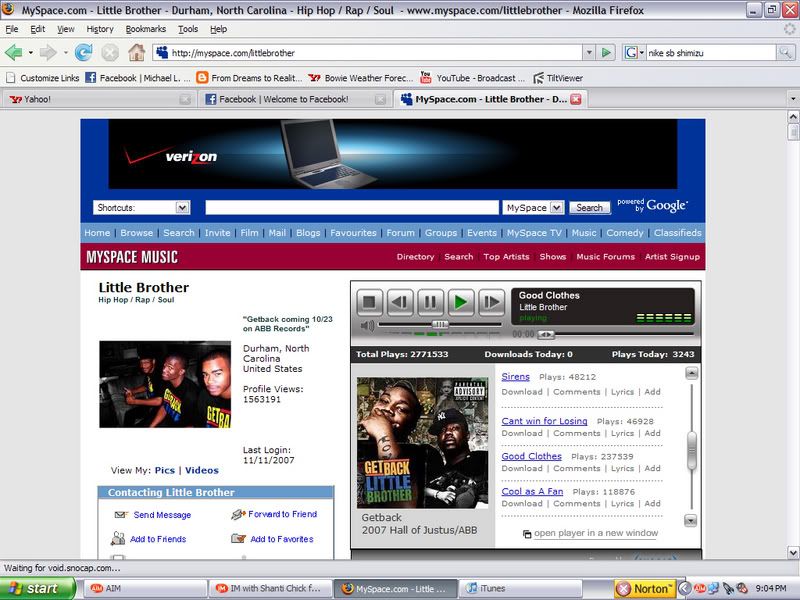
Task: Adjust the player volume slider handle
Action: coord(440,324)
